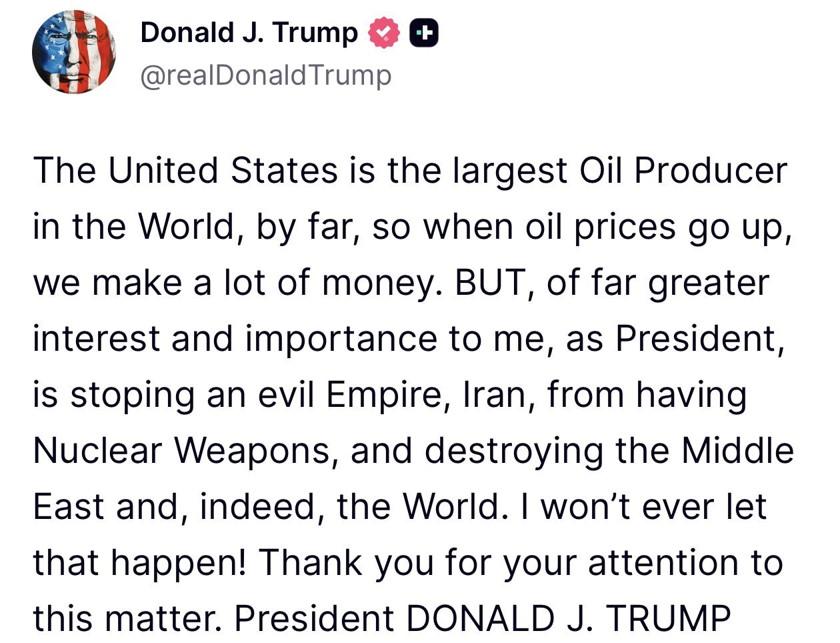Click the dark plus badge icon

pos(424,33)
